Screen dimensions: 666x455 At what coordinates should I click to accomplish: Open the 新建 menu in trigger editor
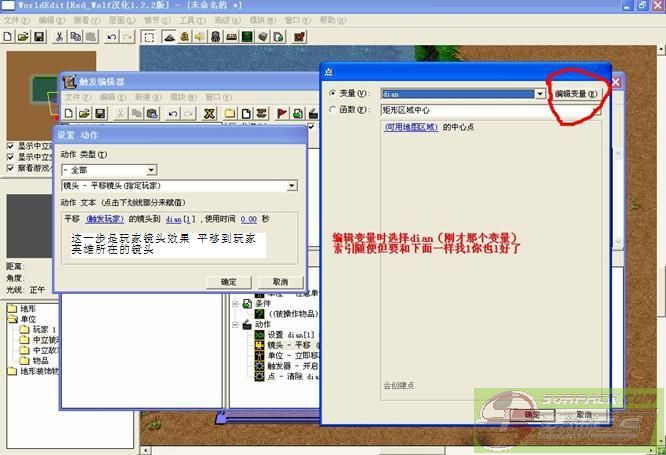coord(143,97)
